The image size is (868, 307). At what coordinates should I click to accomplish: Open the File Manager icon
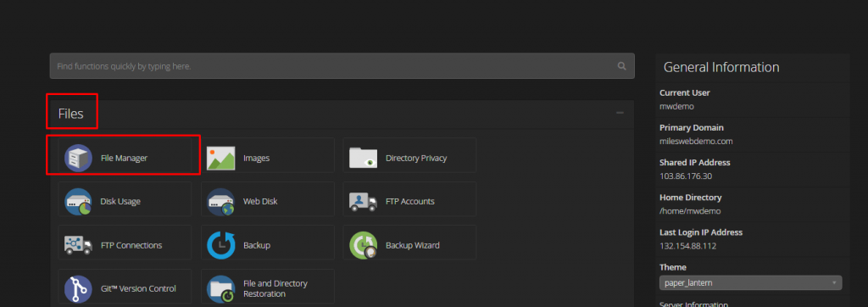tap(78, 158)
